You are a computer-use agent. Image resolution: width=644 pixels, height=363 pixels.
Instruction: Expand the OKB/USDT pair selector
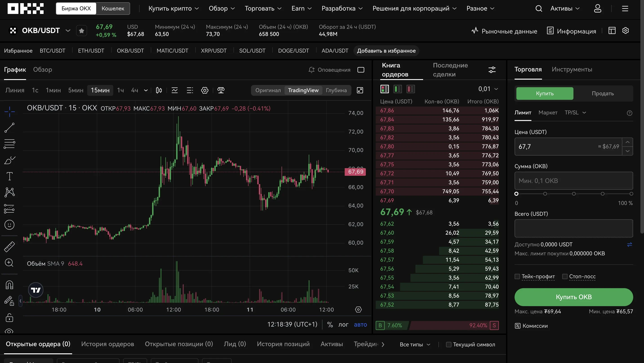tap(68, 31)
